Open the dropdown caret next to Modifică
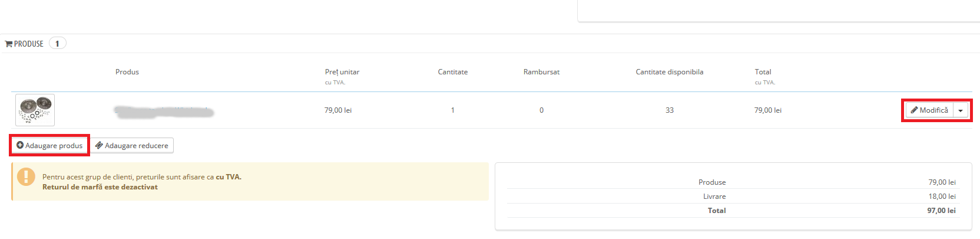980x239 pixels. (x=961, y=110)
